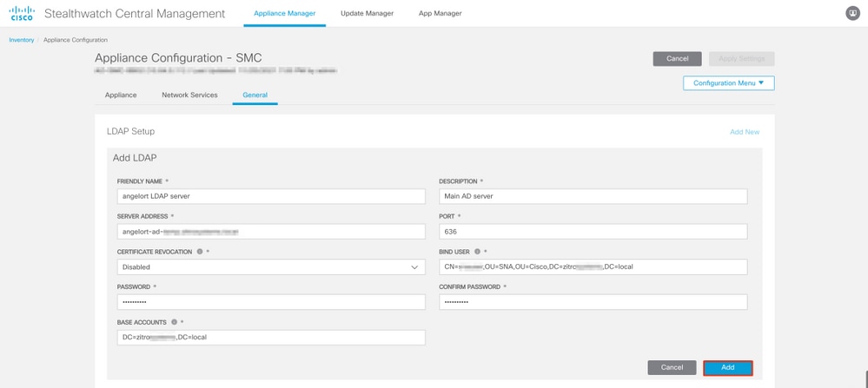Viewport: 868px width, 388px height.
Task: Open the App Manager tab
Action: tap(441, 14)
